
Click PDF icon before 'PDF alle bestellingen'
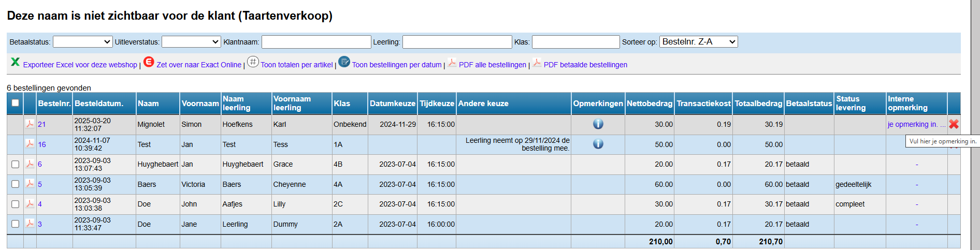click(452, 63)
